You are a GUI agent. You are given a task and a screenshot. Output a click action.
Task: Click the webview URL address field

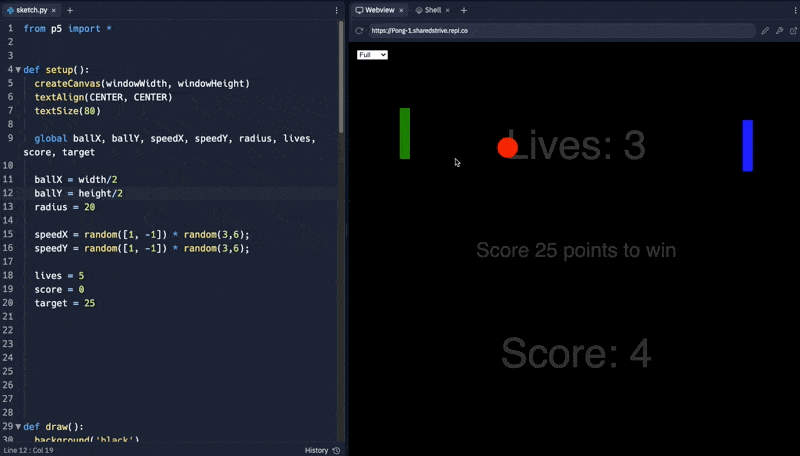coord(562,31)
